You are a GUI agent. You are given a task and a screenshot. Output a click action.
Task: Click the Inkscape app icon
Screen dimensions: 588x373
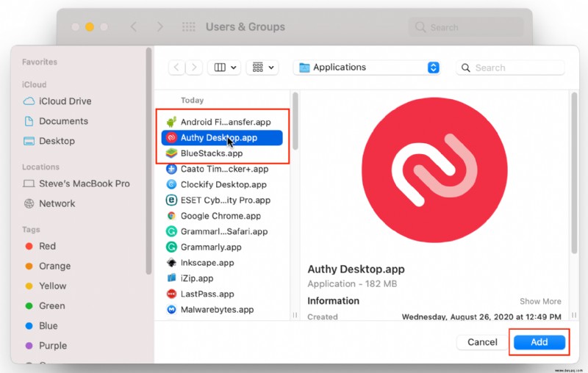tap(171, 263)
